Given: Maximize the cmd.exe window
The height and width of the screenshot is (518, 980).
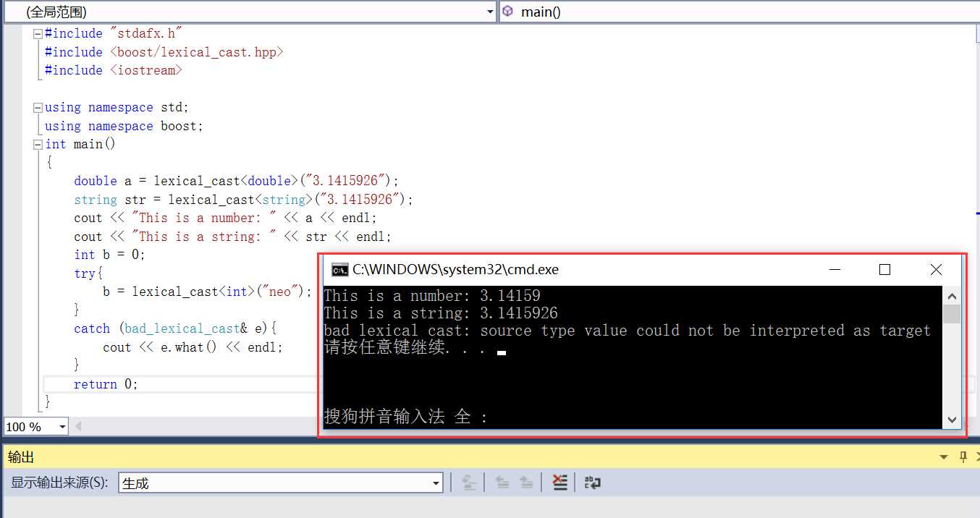Looking at the screenshot, I should [x=884, y=270].
